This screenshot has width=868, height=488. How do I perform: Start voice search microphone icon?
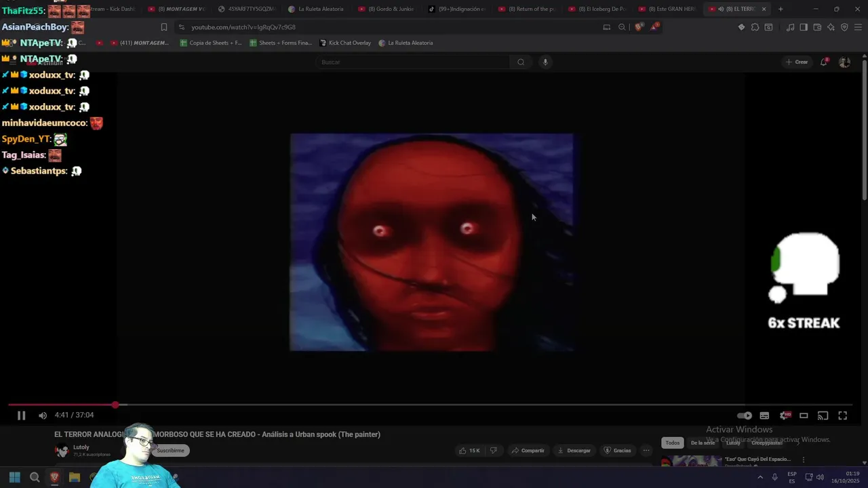click(x=545, y=62)
